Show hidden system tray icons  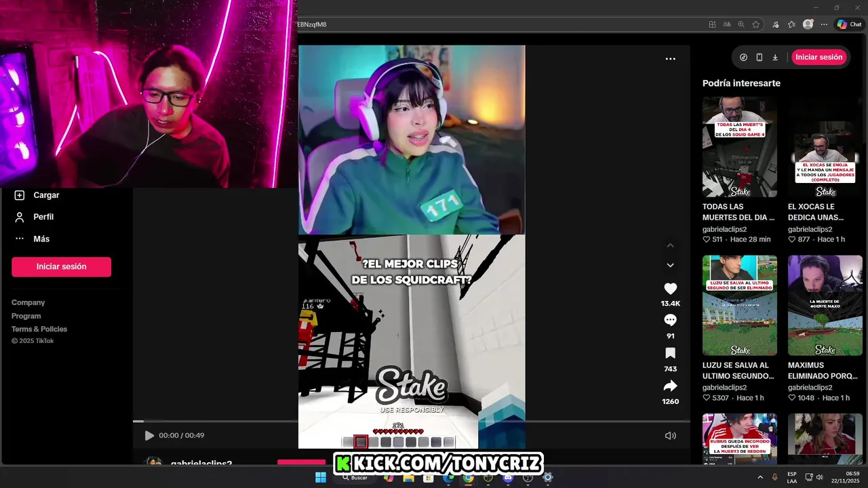tap(759, 477)
